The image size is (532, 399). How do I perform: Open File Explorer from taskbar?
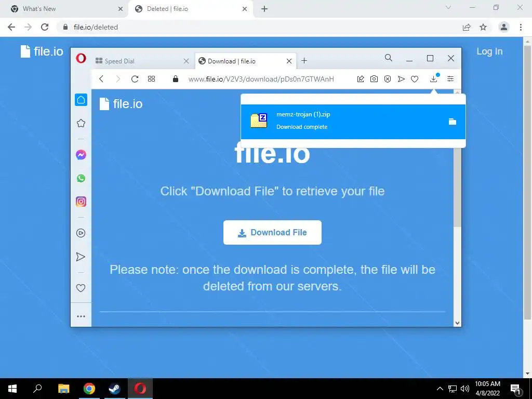click(x=63, y=389)
